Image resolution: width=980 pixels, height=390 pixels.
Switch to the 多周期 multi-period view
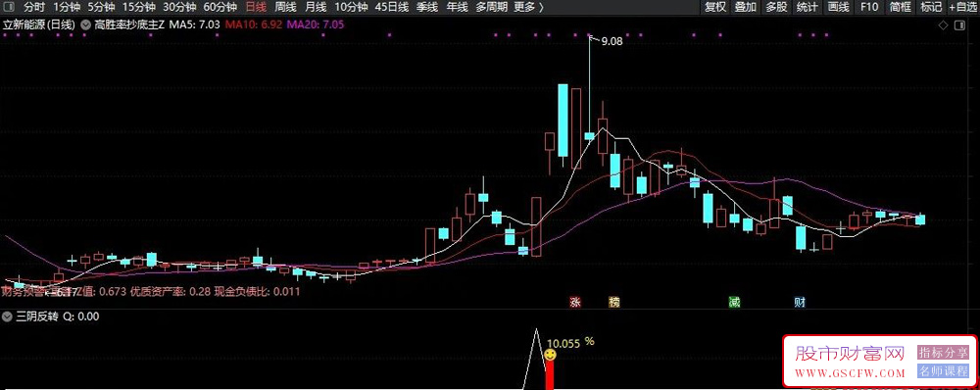coord(491,8)
